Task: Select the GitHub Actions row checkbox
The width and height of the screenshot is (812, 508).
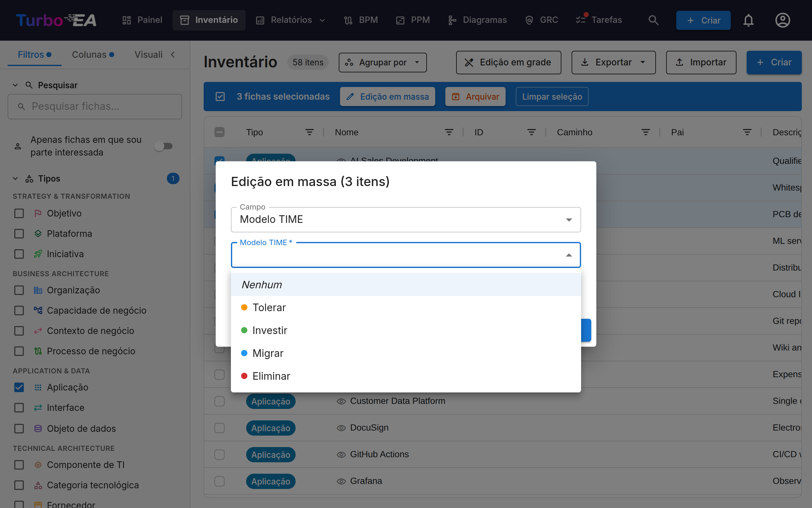Action: click(x=219, y=455)
